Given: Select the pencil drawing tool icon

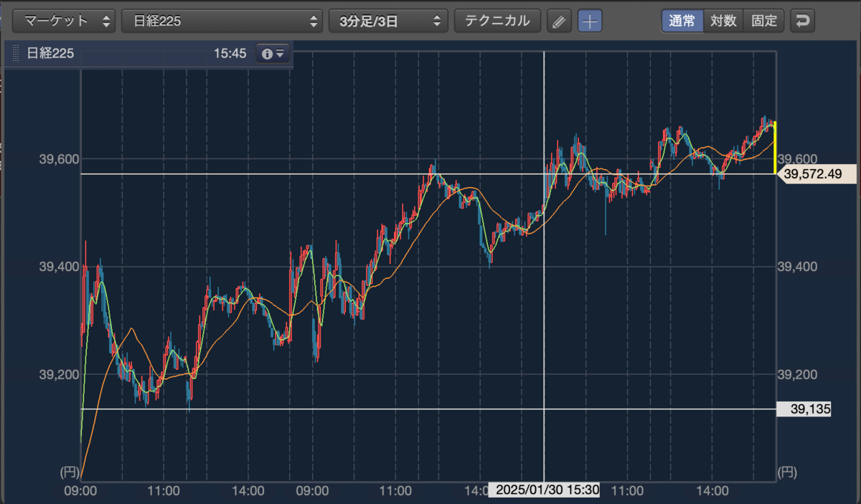Looking at the screenshot, I should [559, 21].
